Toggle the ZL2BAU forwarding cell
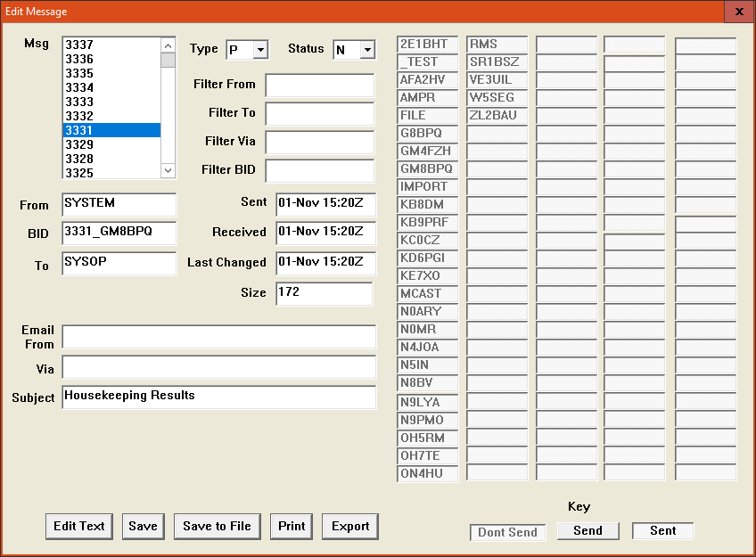Image resolution: width=756 pixels, height=557 pixels. [497, 116]
